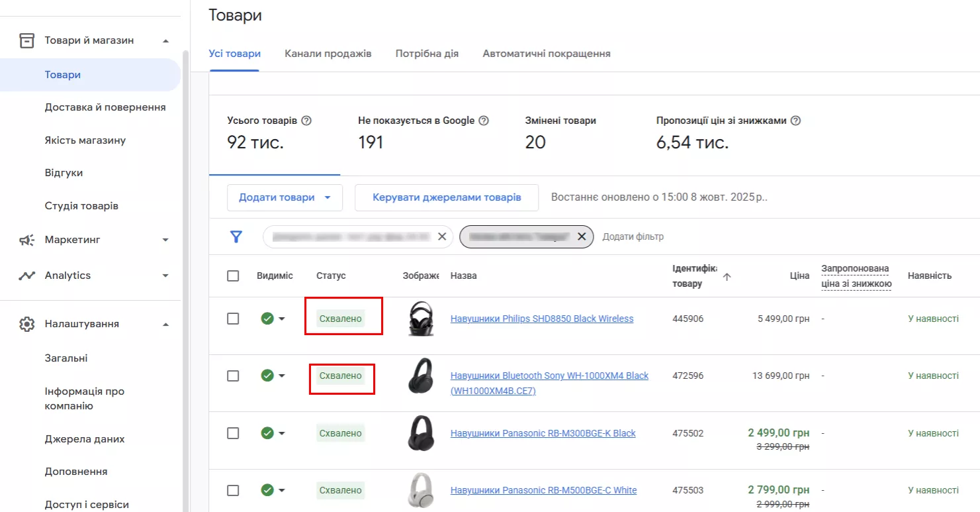Click the Sony WH-1000XM4 product thumbnail

click(420, 376)
